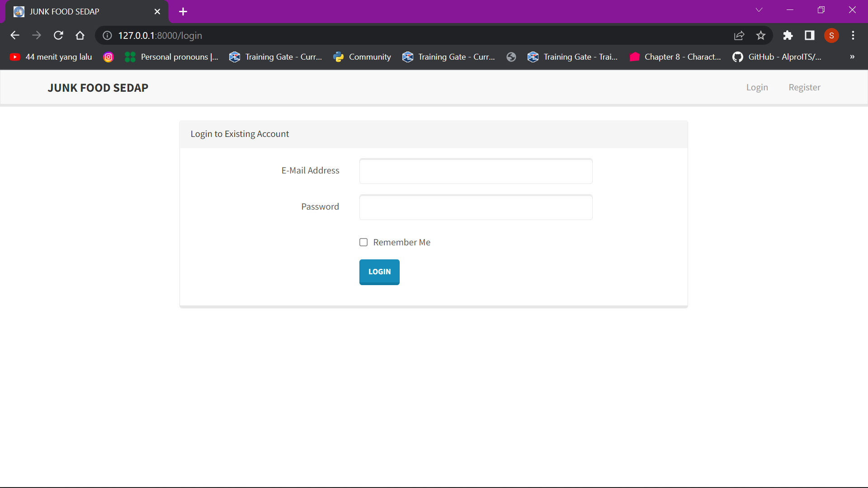Viewport: 868px width, 488px height.
Task: Go back to the previous page
Action: click(x=15, y=35)
